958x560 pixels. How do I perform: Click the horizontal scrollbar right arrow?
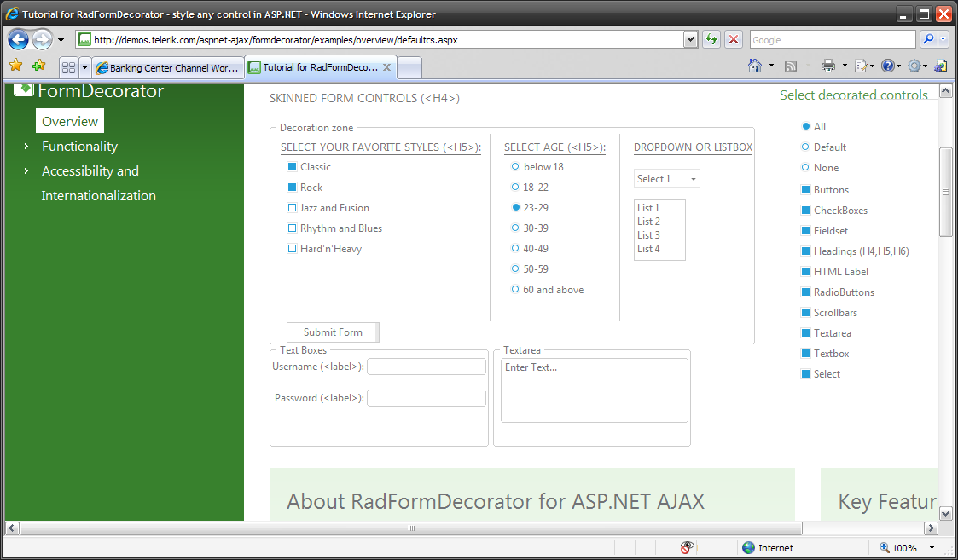click(x=931, y=528)
